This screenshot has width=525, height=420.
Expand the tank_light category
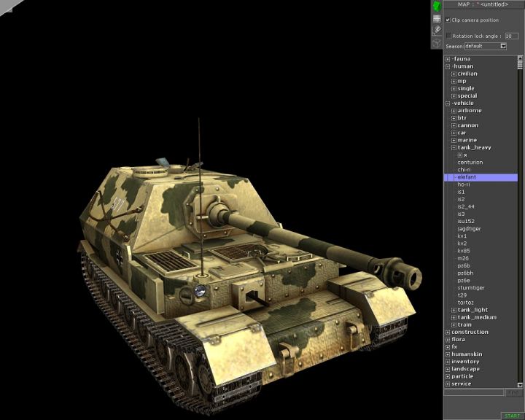point(454,310)
